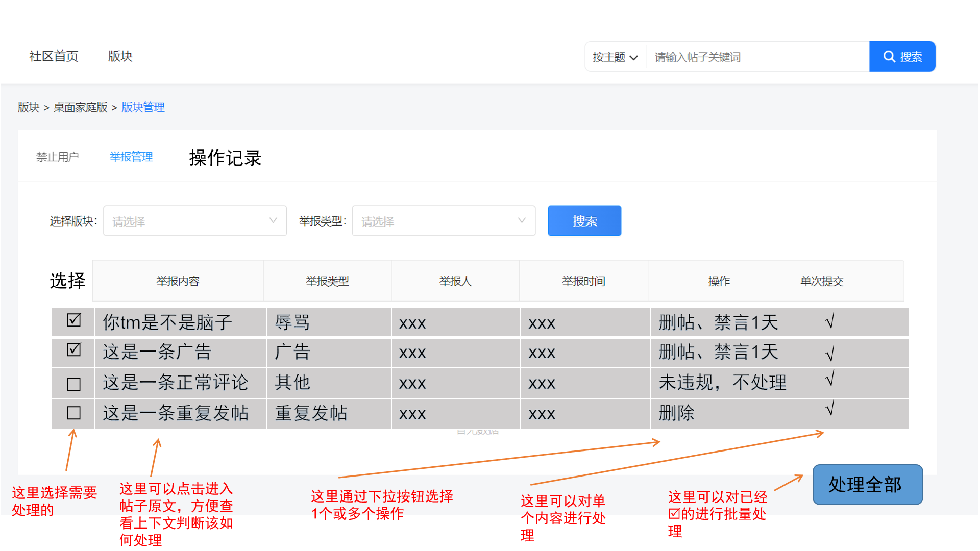Check the 这是一条重复发帖 report checkbox

click(x=74, y=413)
